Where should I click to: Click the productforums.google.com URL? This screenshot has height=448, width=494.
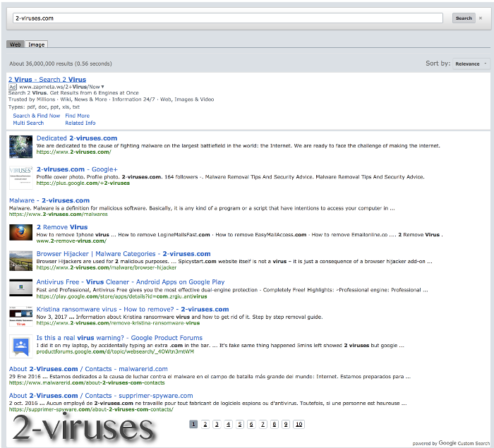coord(115,351)
